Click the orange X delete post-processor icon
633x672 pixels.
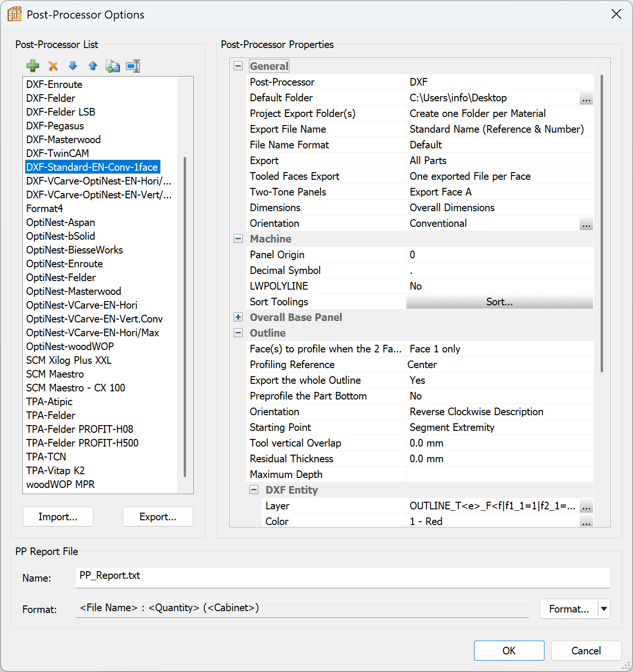[53, 66]
